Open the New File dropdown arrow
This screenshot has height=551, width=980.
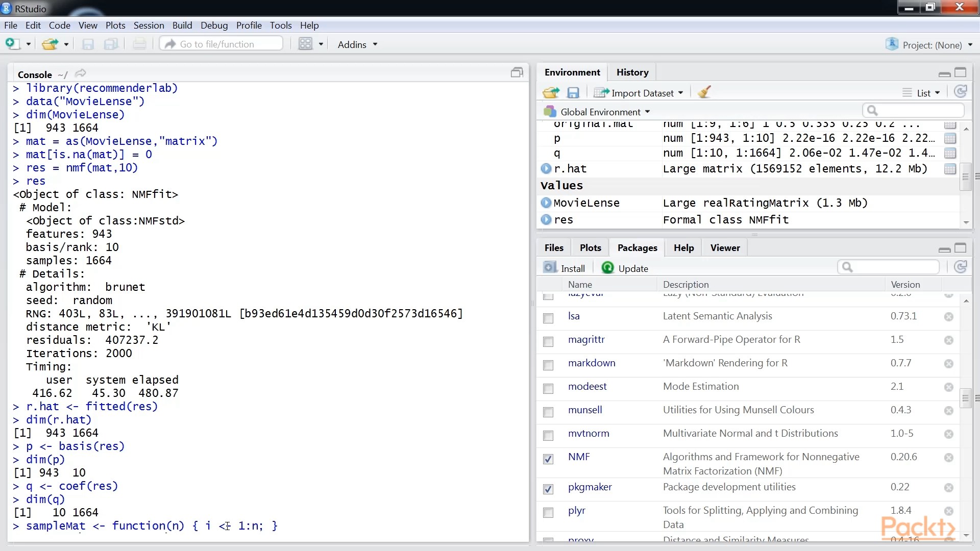[29, 44]
